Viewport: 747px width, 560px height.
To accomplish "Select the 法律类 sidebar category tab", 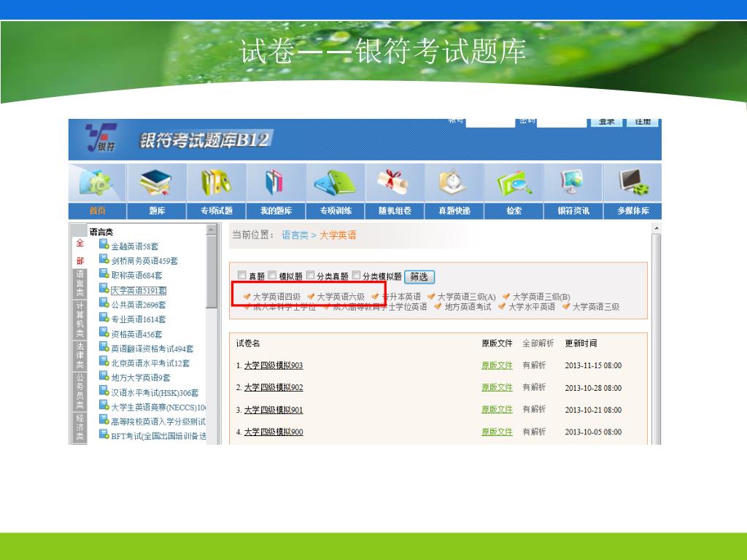I will tap(80, 355).
